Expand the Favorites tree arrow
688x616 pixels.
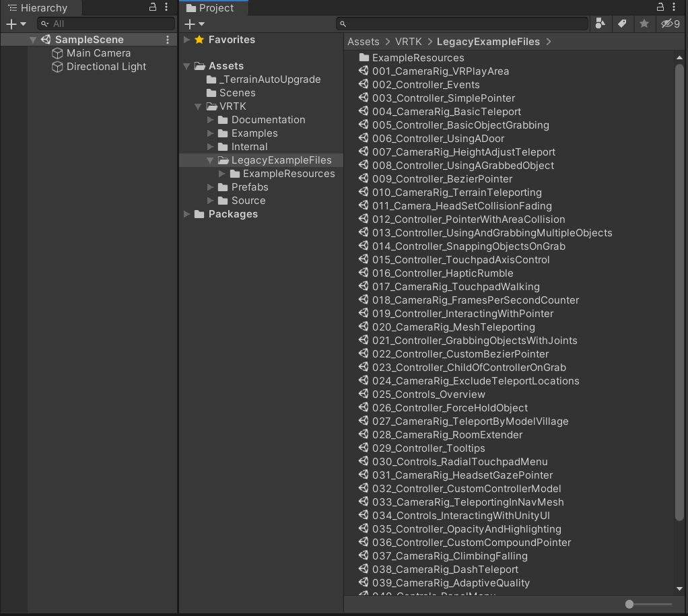tap(187, 40)
